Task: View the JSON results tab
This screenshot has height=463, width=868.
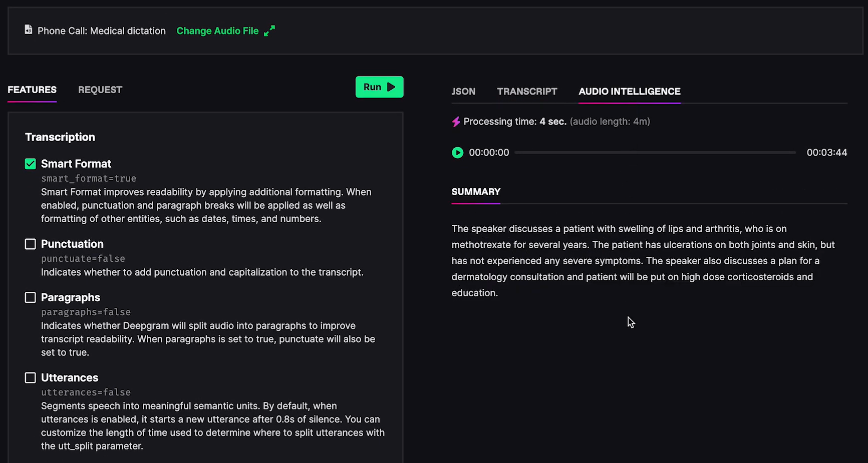Action: pos(463,92)
